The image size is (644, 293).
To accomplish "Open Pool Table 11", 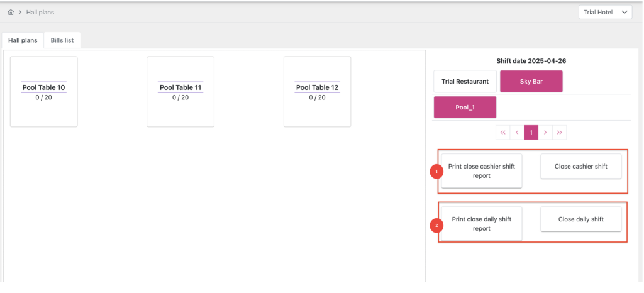I will point(180,92).
